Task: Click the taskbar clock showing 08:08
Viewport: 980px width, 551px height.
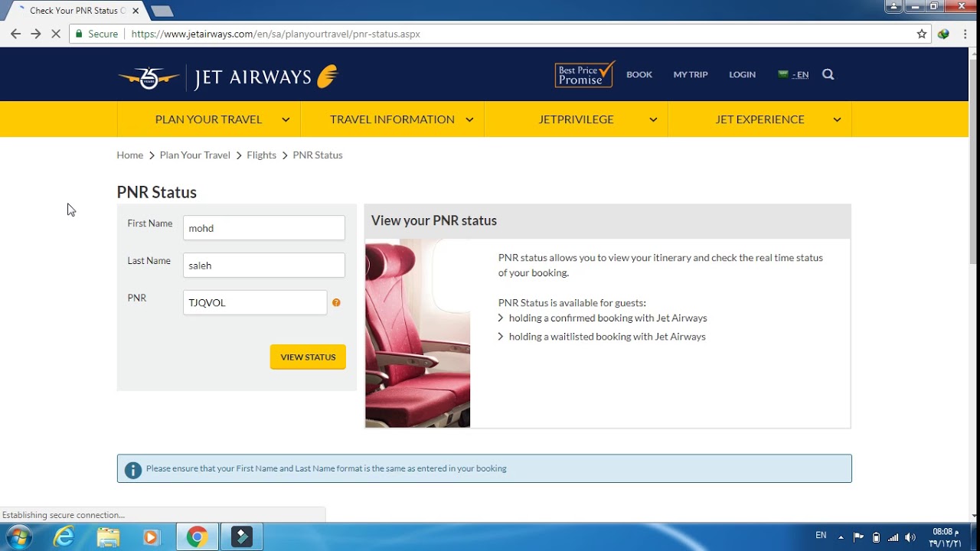Action: click(x=945, y=537)
